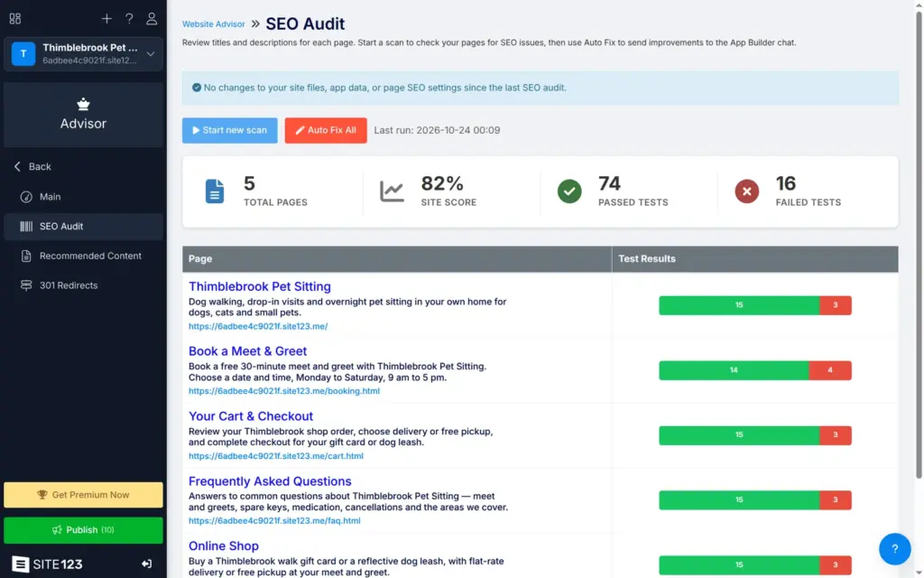This screenshot has height=578, width=924.
Task: Follow the booking.html URL link
Action: (284, 391)
